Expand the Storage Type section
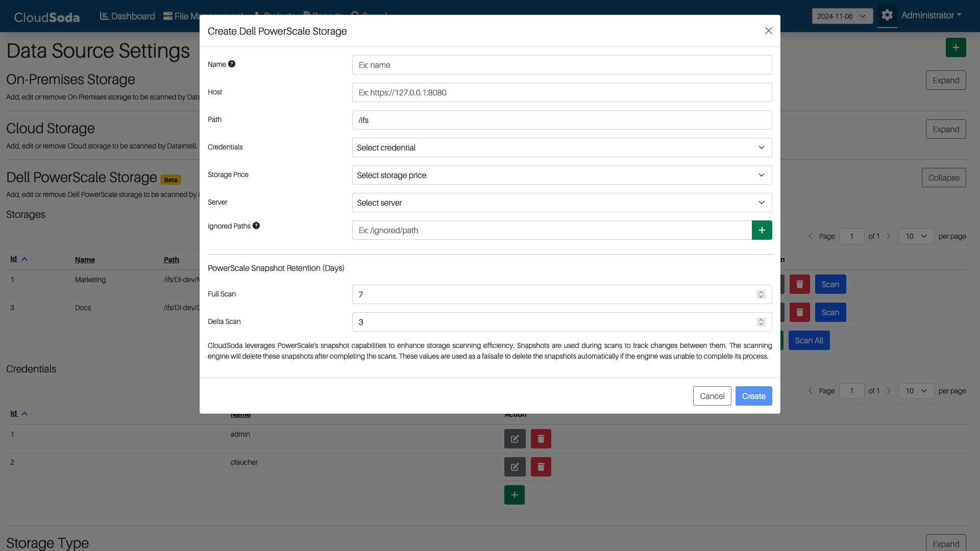Viewport: 980px width, 551px height. coord(946,543)
